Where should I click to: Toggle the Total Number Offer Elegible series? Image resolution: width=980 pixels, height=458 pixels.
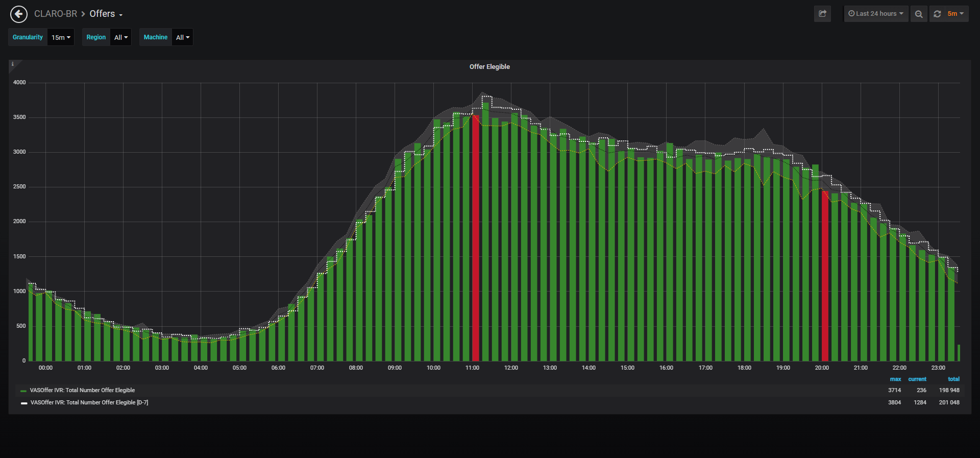(82, 391)
